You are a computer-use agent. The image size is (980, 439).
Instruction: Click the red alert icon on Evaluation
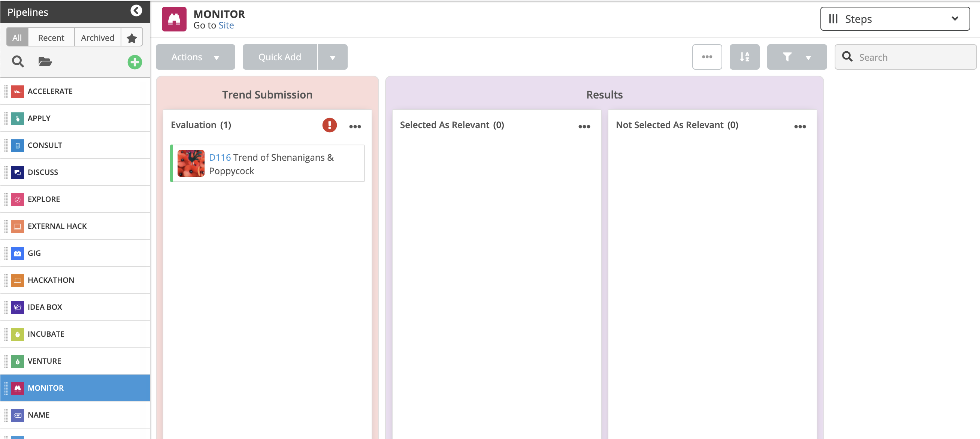(x=329, y=125)
